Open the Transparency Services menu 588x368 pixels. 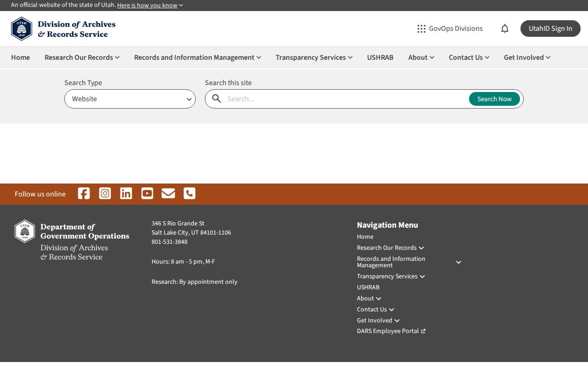click(314, 57)
